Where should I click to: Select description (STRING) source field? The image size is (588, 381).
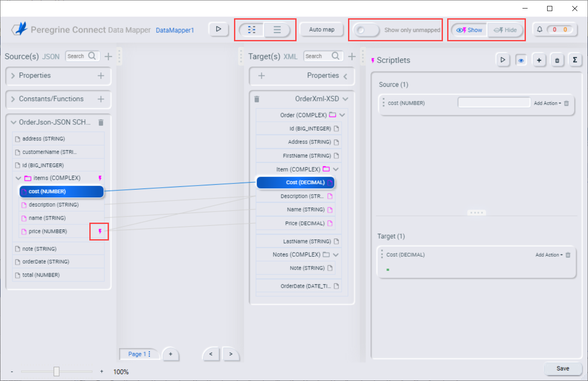click(x=62, y=205)
